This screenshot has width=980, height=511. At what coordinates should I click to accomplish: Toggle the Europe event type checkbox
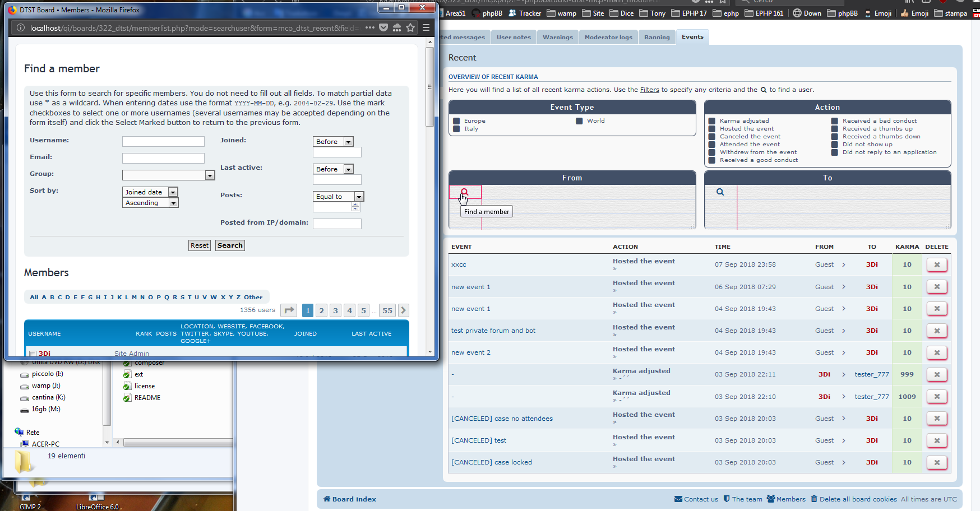(456, 121)
